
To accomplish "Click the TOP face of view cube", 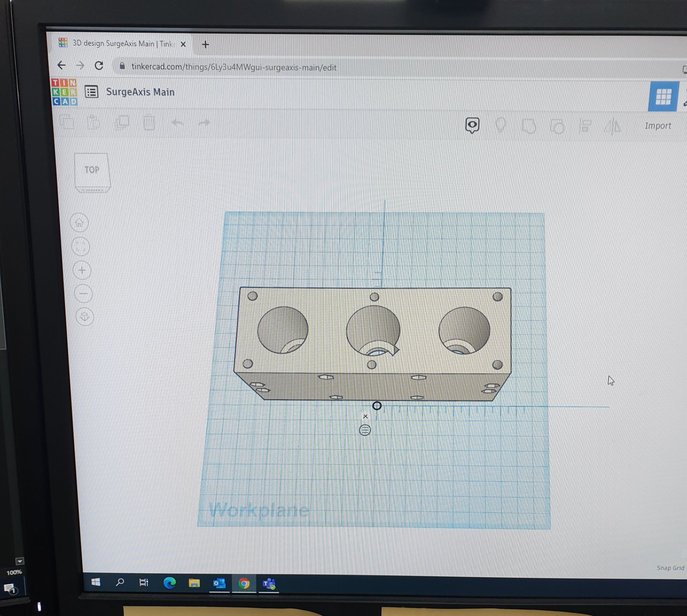I will (x=92, y=170).
